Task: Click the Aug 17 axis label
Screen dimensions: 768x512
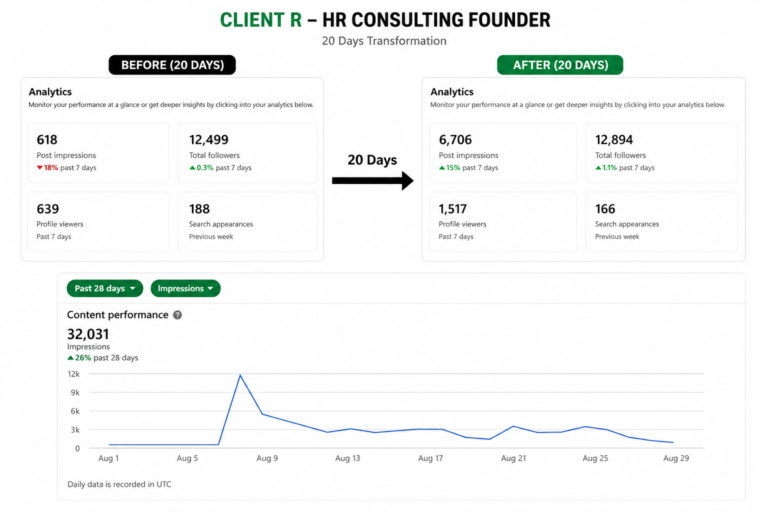Action: tap(430, 458)
